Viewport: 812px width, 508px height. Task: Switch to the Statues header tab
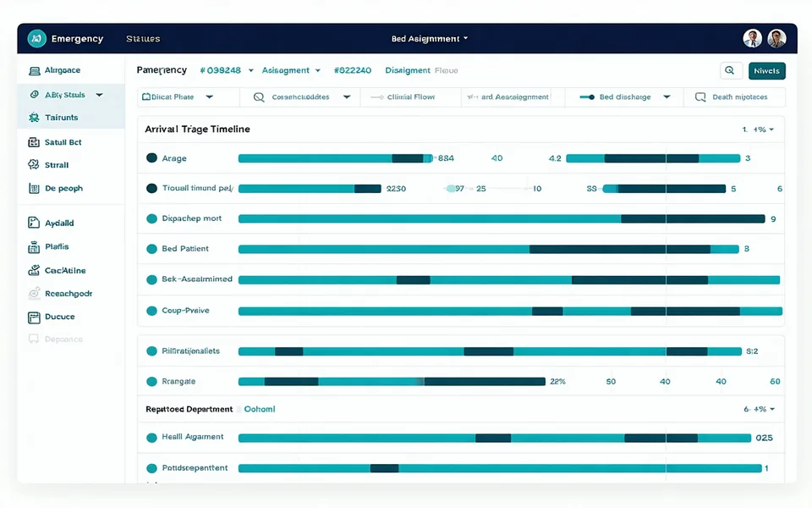[143, 39]
